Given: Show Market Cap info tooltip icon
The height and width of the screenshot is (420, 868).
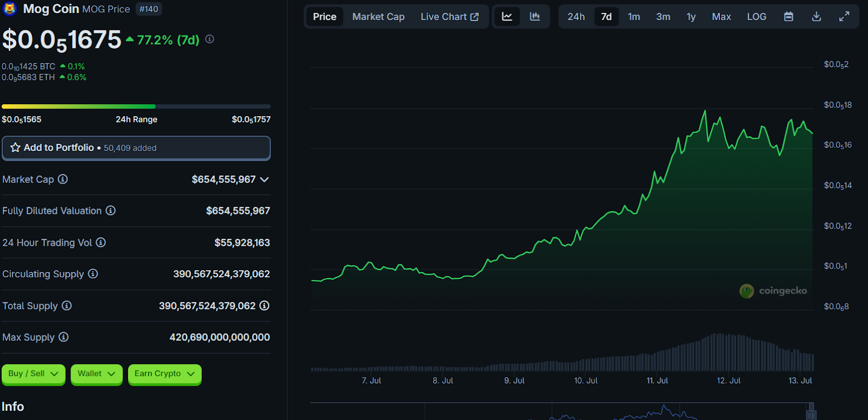Looking at the screenshot, I should pos(63,179).
